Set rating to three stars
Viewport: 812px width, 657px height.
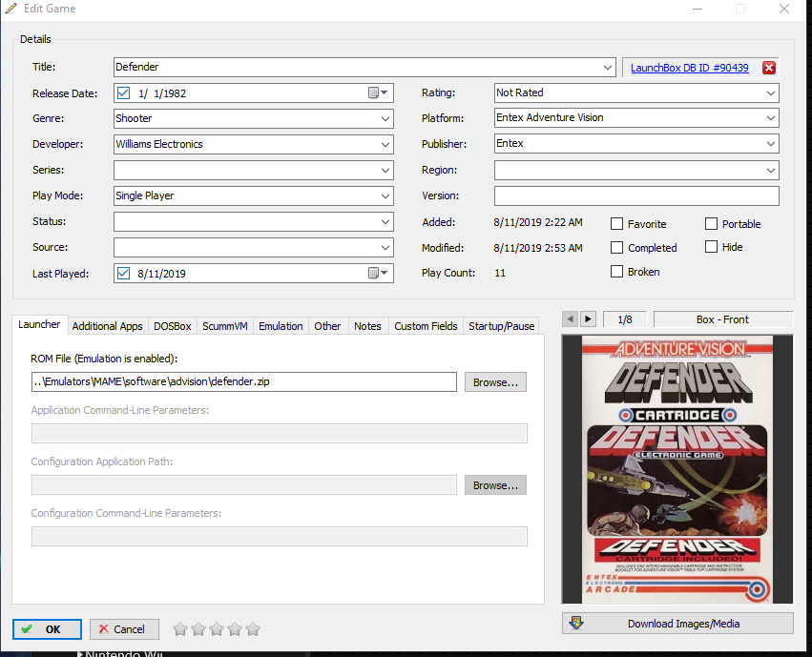tap(217, 629)
